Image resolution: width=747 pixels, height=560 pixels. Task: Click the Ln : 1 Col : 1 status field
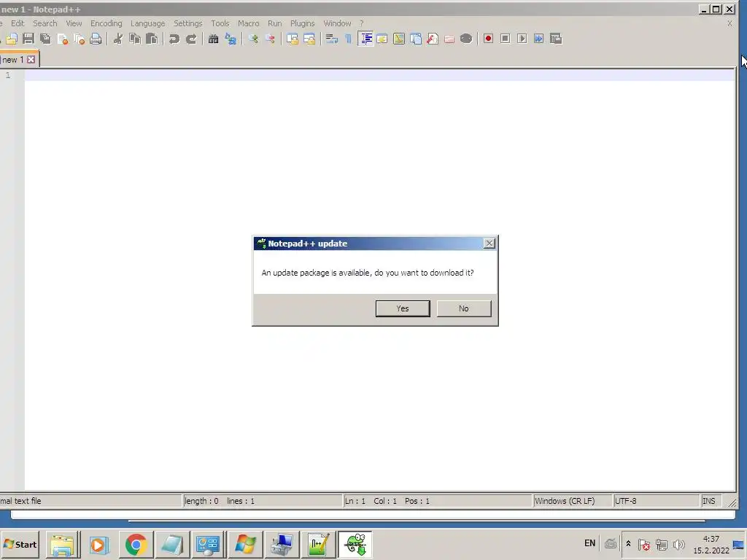coord(437,501)
